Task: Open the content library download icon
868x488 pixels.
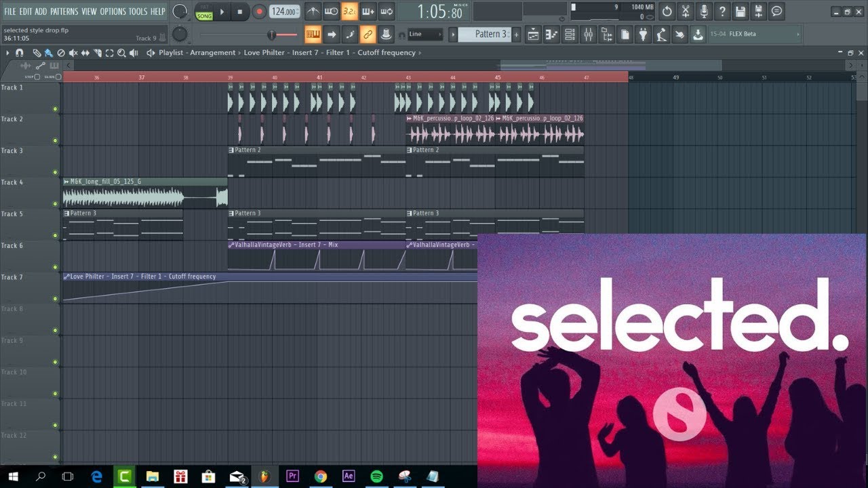Action: (x=698, y=34)
